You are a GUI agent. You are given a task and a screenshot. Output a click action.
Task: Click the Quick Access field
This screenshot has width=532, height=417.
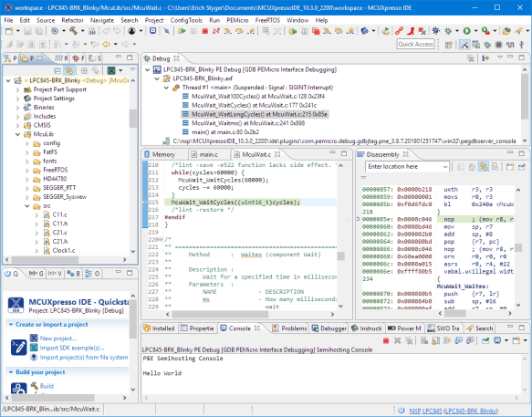point(415,44)
